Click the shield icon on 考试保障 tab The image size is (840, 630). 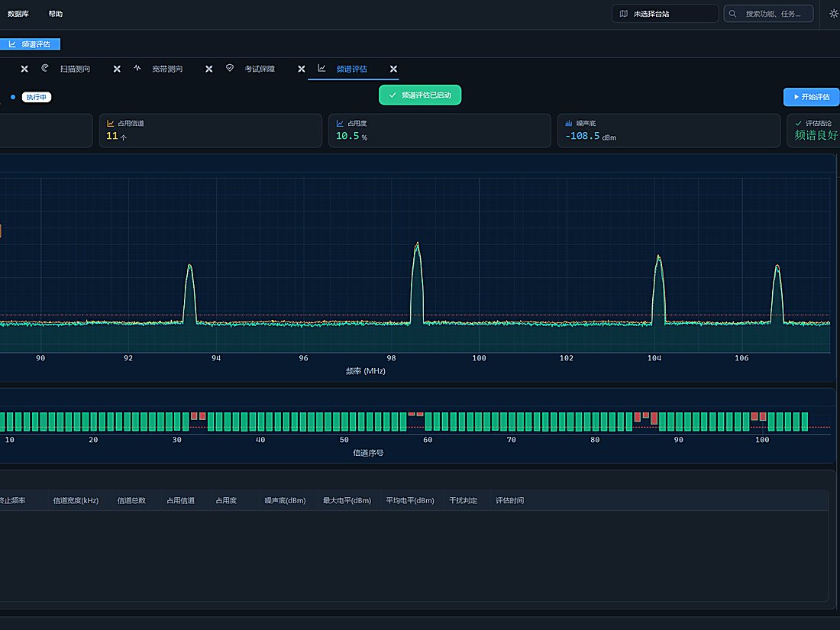229,68
